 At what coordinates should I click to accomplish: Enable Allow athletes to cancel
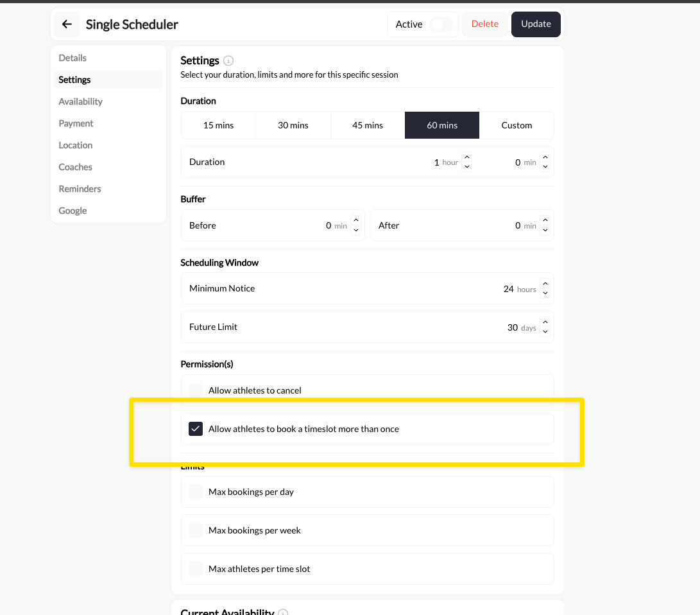(195, 390)
